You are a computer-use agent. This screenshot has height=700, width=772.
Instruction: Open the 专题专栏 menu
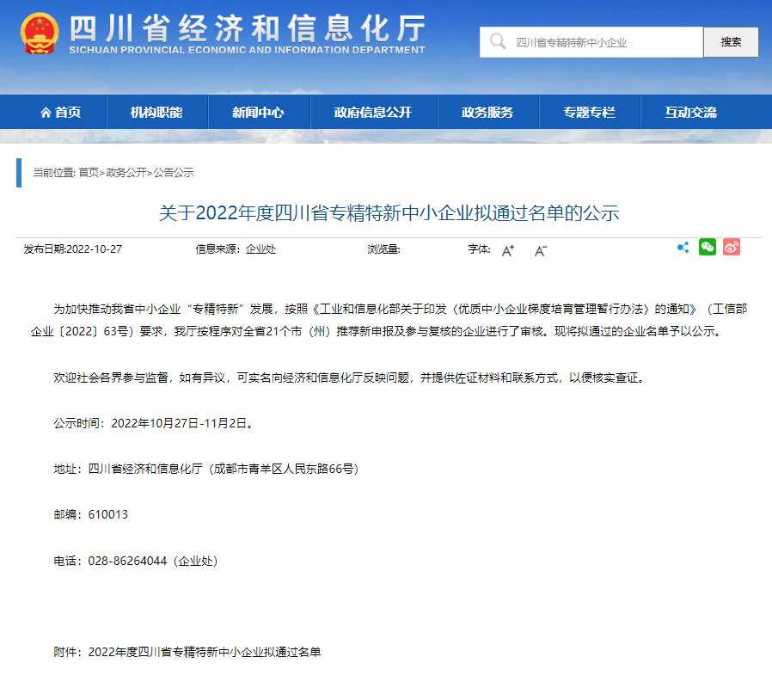click(588, 112)
